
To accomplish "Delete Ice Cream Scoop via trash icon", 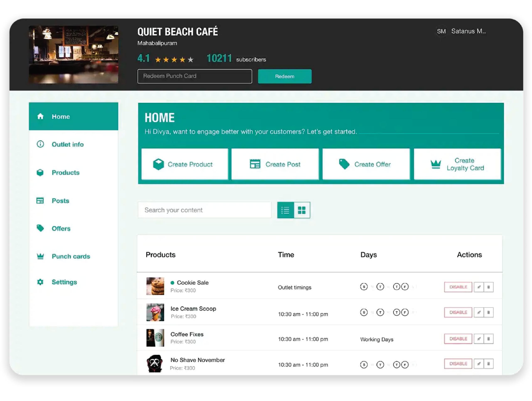I will (x=489, y=312).
